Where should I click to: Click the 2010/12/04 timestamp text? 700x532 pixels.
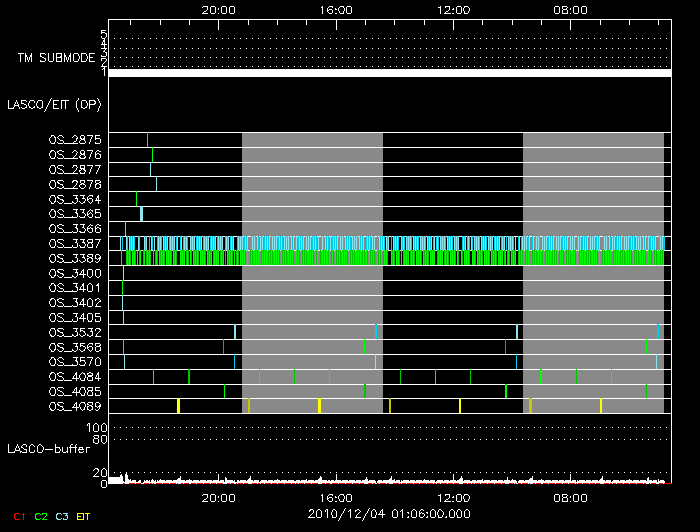point(390,514)
